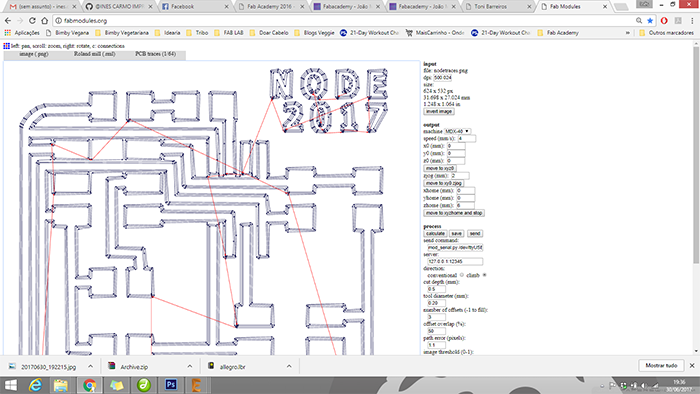This screenshot has width=700, height=394.
Task: Switch to the Facebook tab
Action: click(195, 7)
